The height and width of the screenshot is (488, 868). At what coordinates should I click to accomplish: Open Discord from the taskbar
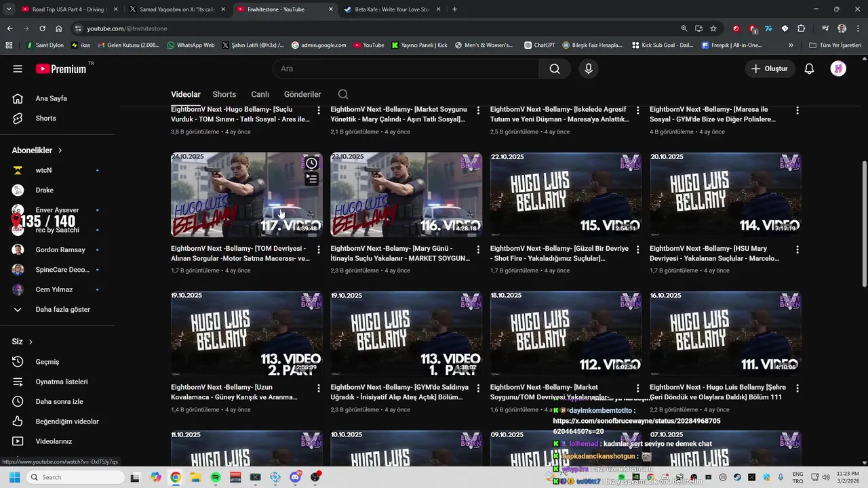[296, 477]
